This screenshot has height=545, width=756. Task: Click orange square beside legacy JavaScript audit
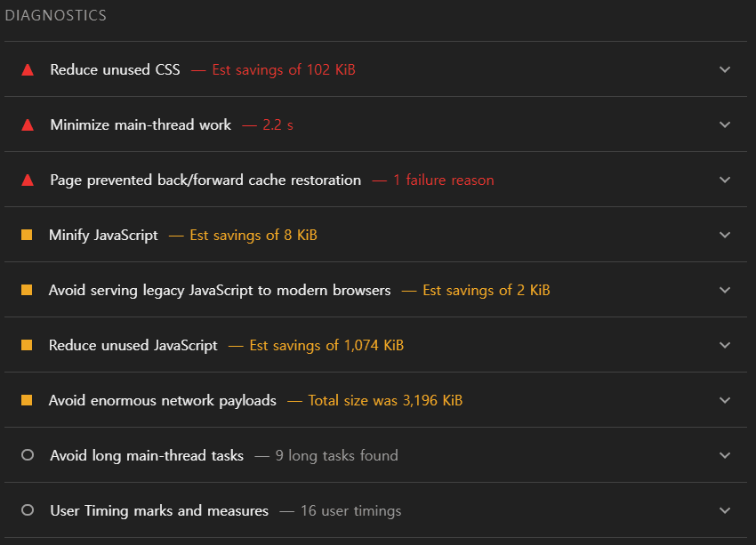(x=27, y=290)
